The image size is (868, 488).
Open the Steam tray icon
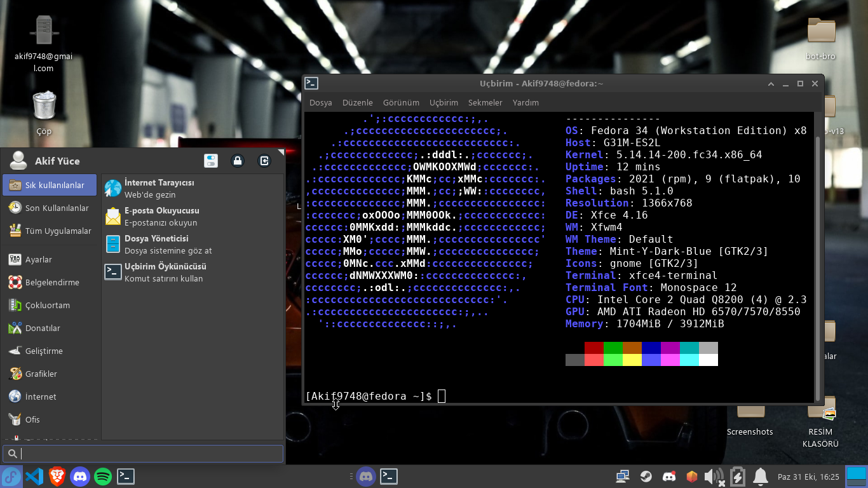[x=645, y=476]
